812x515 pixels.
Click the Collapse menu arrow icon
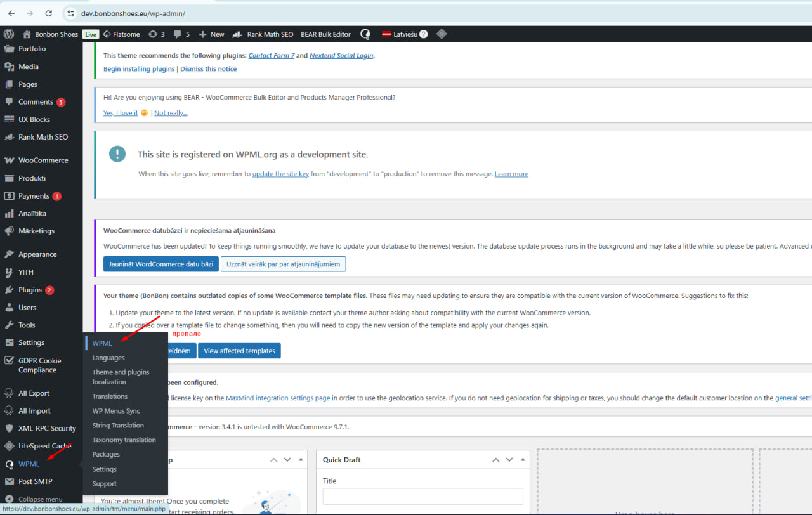point(9,499)
